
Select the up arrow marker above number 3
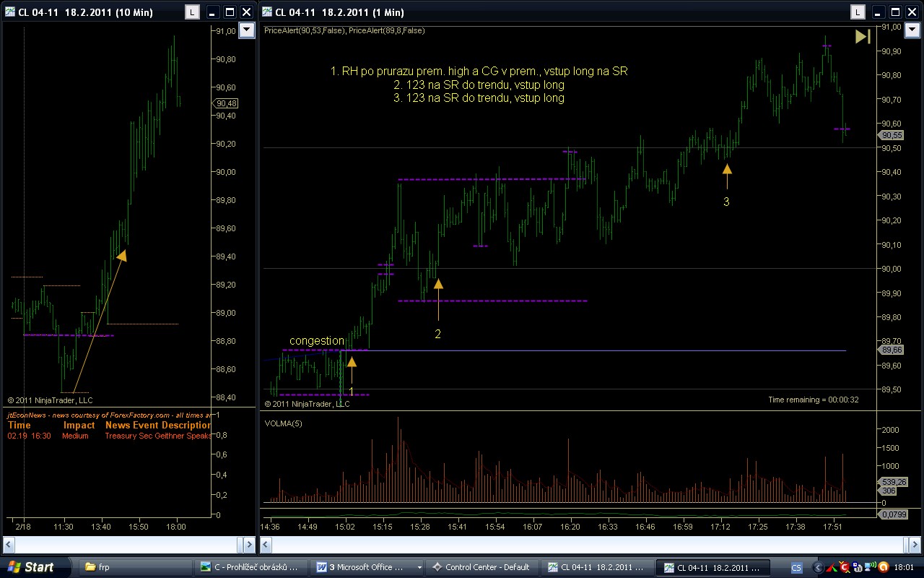[727, 169]
